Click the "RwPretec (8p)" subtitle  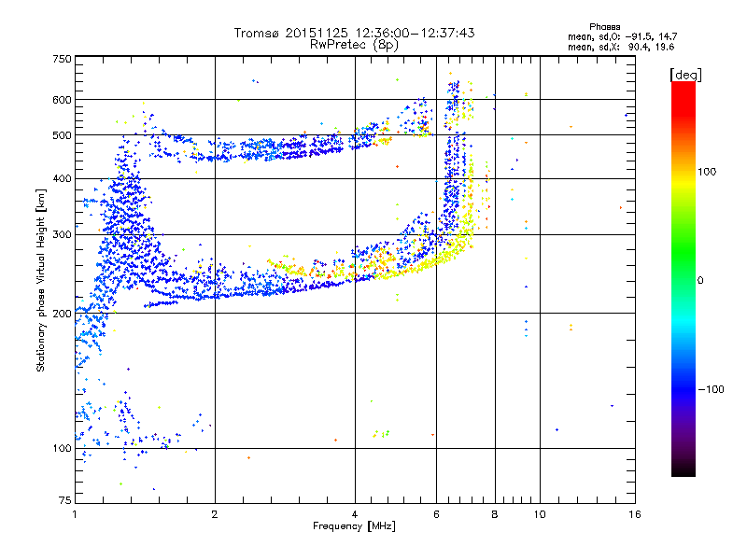coord(354,45)
